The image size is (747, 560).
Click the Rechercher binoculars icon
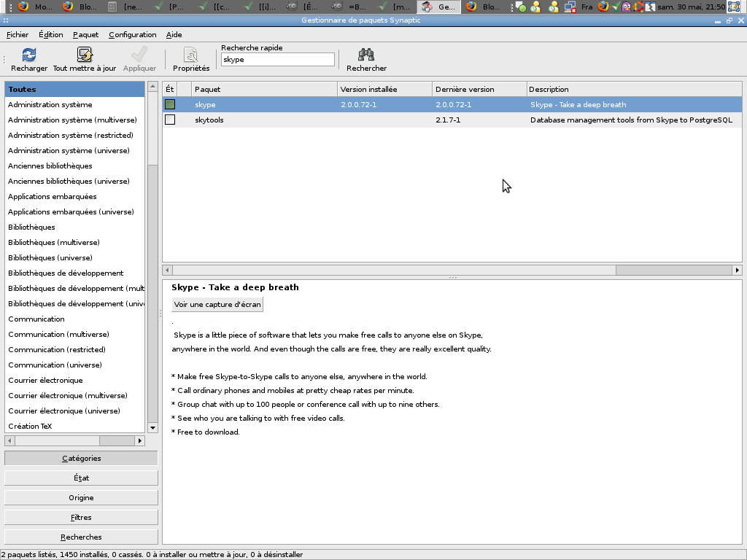[x=366, y=55]
